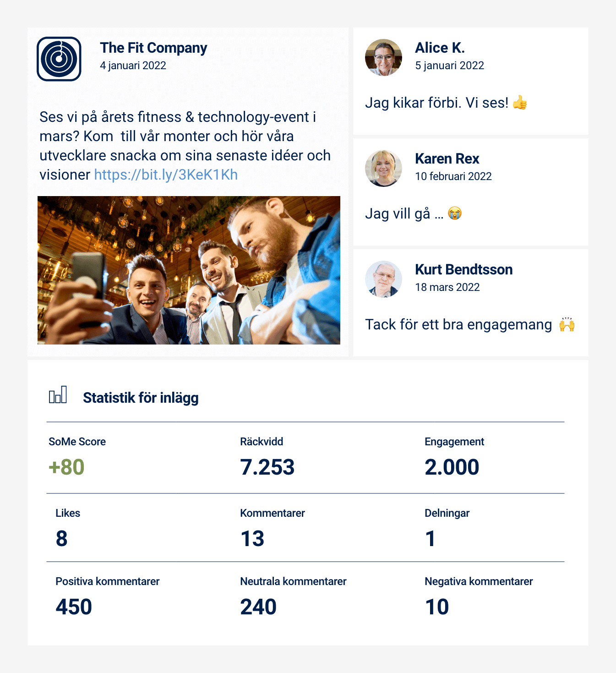Click the Kommentarer count 13

(x=252, y=539)
